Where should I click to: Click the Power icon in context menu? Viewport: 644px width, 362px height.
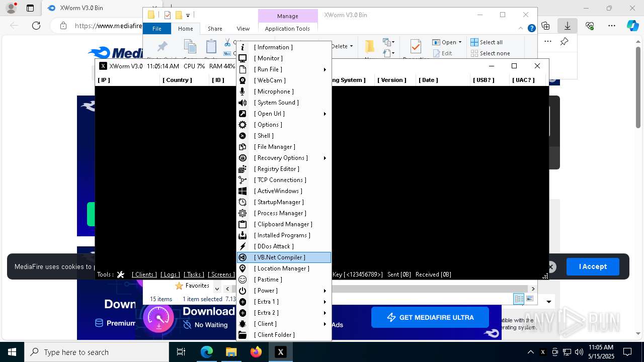pyautogui.click(x=243, y=291)
